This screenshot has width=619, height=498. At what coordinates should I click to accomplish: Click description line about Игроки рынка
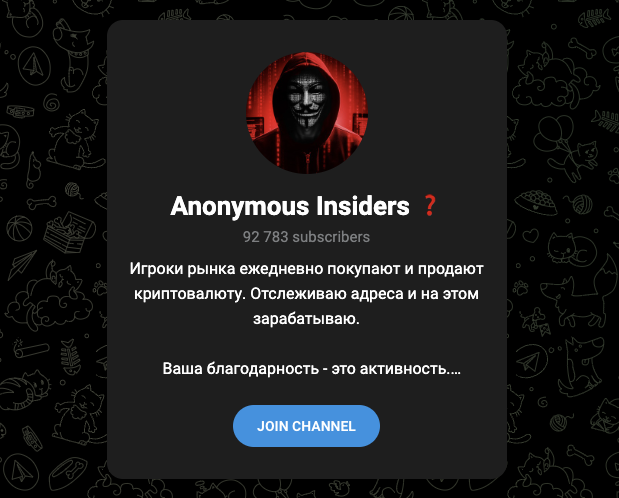click(x=306, y=269)
